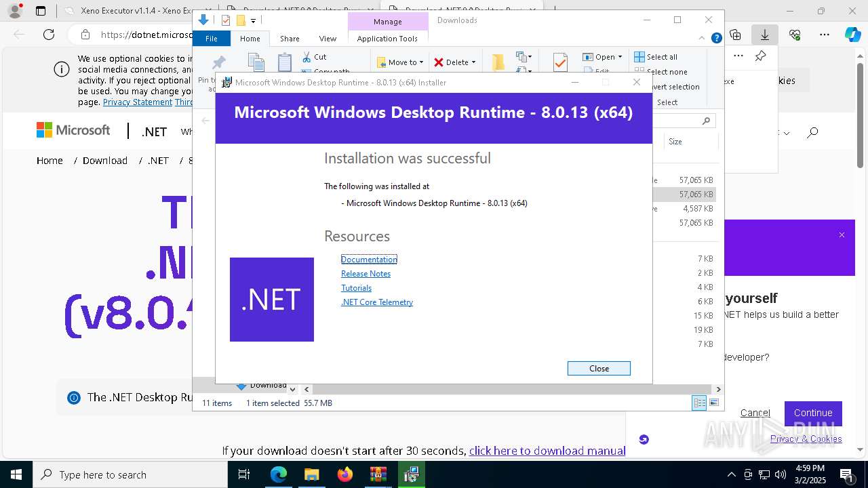
Task: Open Edge tab actions menu icon
Action: tap(41, 11)
